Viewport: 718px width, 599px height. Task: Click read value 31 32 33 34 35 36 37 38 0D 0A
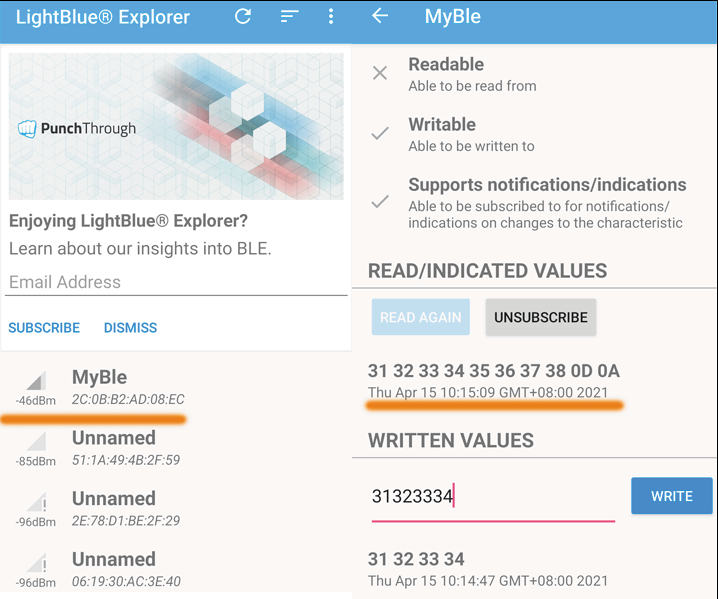pos(494,371)
